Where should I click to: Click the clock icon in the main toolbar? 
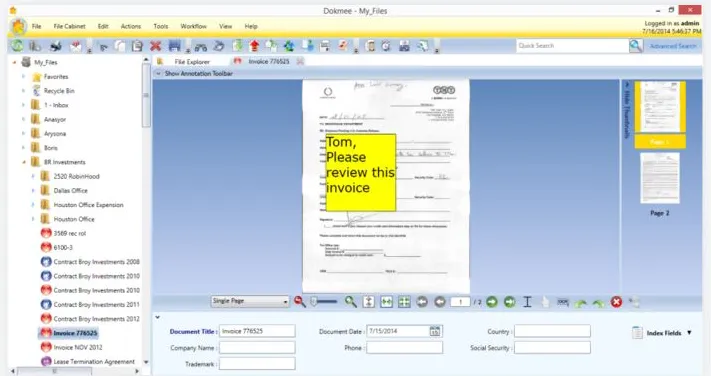coord(386,46)
